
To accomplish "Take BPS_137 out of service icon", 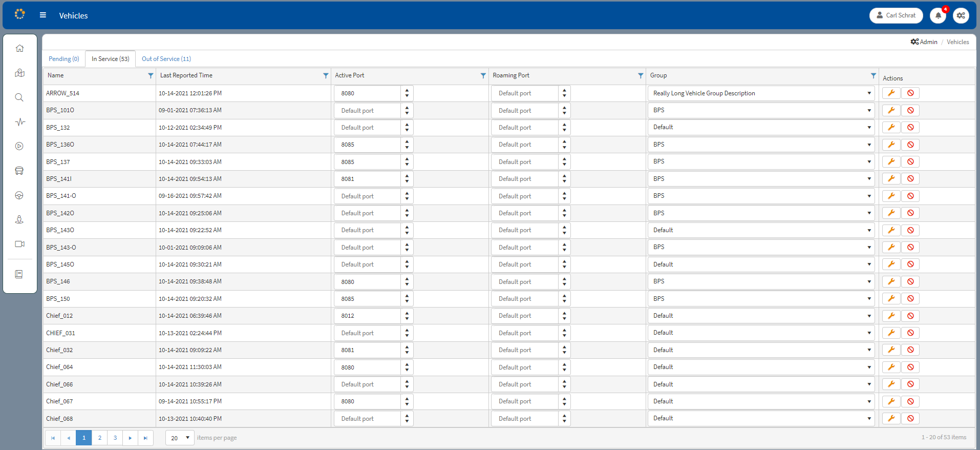I will click(x=910, y=161).
